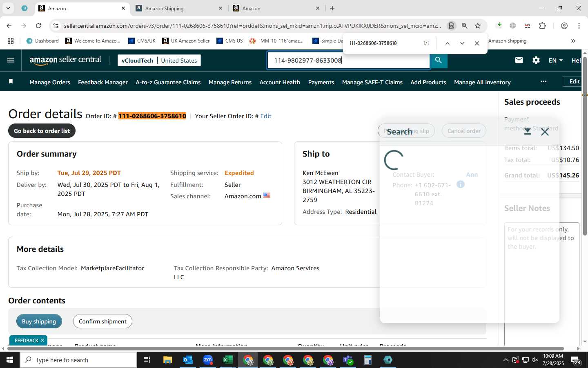Image resolution: width=588 pixels, height=368 pixels.
Task: Go to previous find-in-page match
Action: (448, 43)
